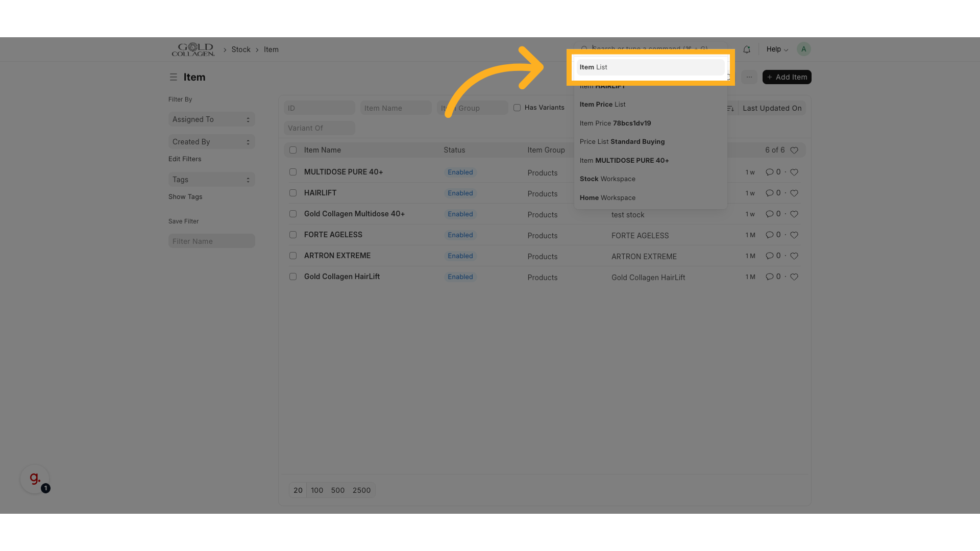Choose Item List from search suggestions
This screenshot has width=980, height=551.
point(650,67)
